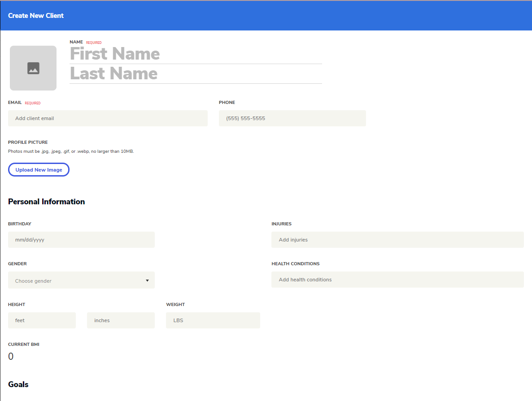The image size is (532, 401).
Task: Click the 'Create New Client' header title
Action: (36, 16)
